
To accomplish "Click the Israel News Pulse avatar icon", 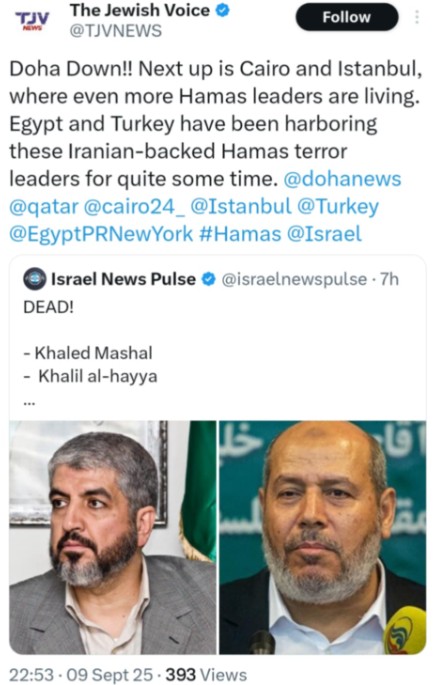I will 35,279.
